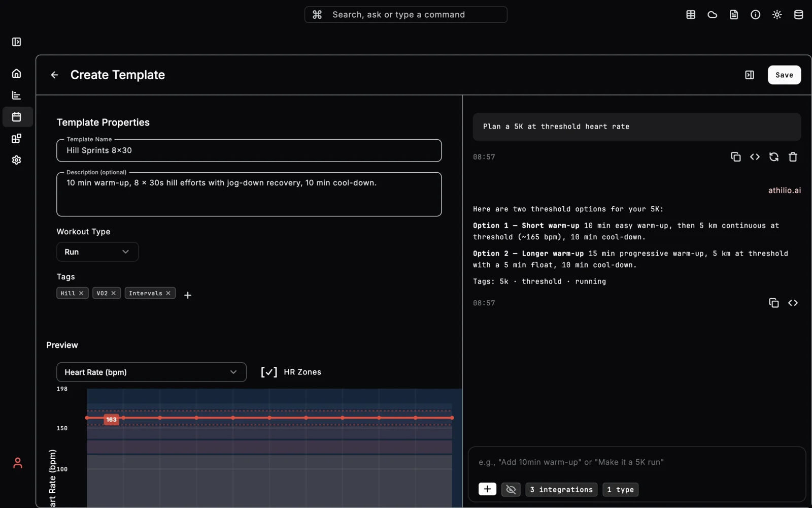The image size is (812, 508).
Task: Click the athilio.ai link
Action: click(784, 190)
